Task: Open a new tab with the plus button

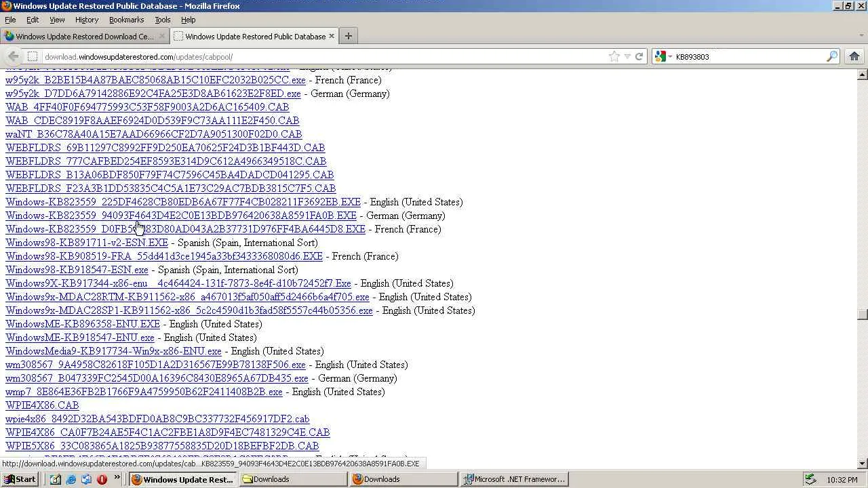Action: pos(349,36)
